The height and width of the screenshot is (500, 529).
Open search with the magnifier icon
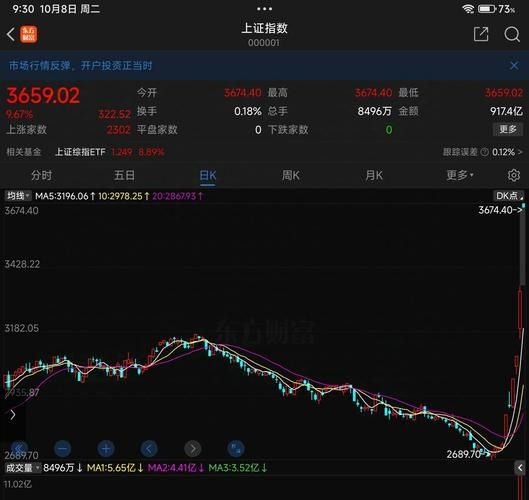tap(512, 34)
